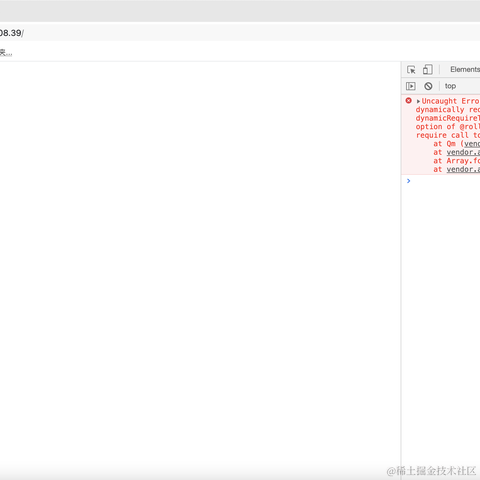
Task: Click the red error circle icon
Action: 409,100
